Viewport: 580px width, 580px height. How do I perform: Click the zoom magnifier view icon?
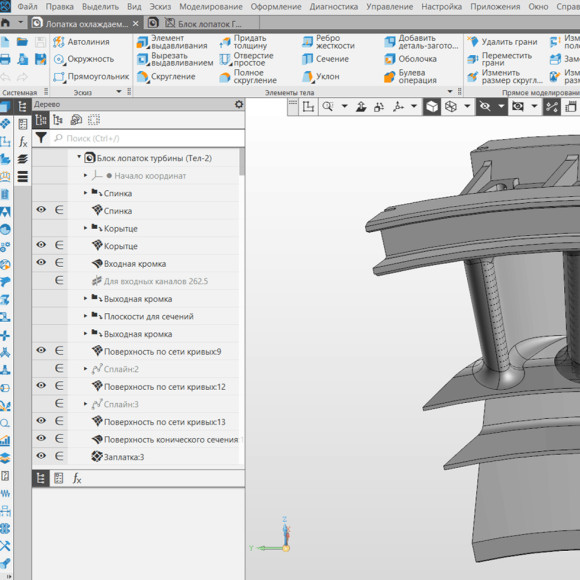click(328, 107)
